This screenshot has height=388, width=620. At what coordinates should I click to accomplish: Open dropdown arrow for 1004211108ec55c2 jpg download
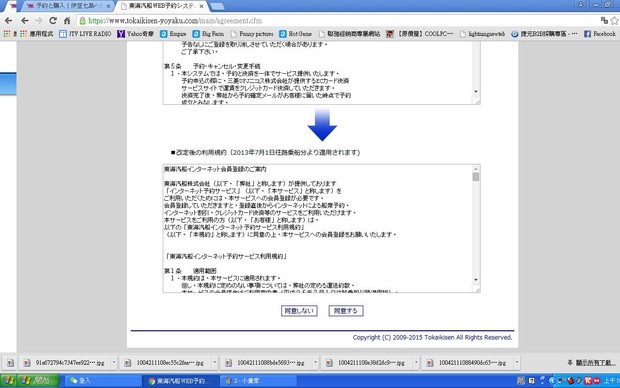pos(215,362)
